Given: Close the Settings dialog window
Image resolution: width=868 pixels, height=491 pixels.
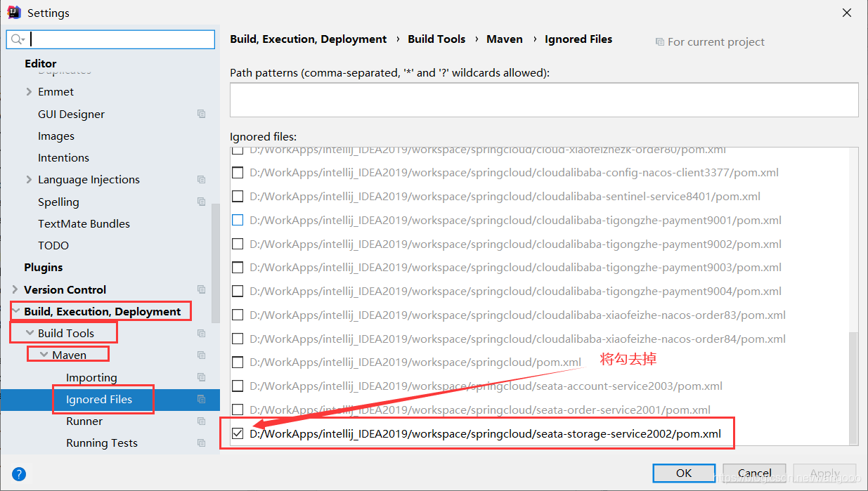Looking at the screenshot, I should tap(847, 13).
